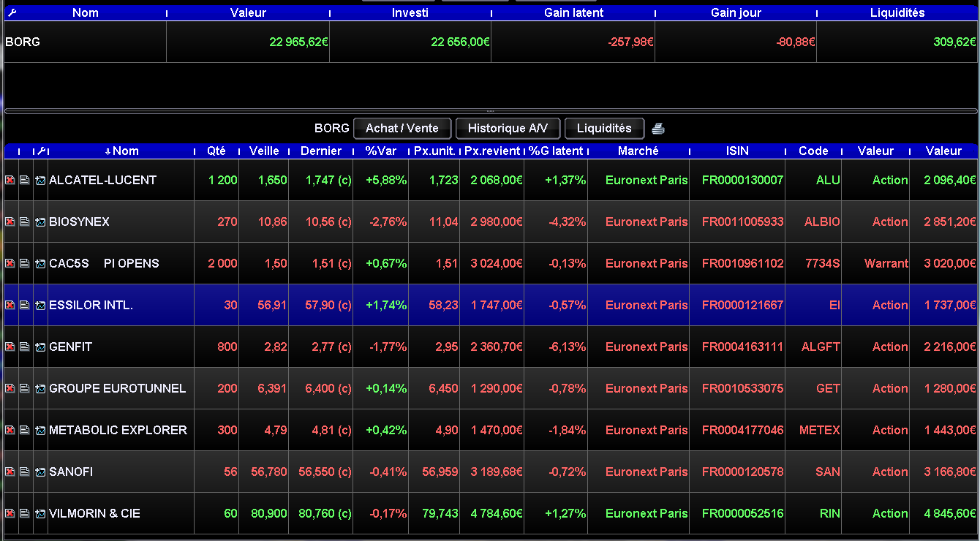Open the GENFIT chart icon
The width and height of the screenshot is (980, 541).
(x=40, y=347)
